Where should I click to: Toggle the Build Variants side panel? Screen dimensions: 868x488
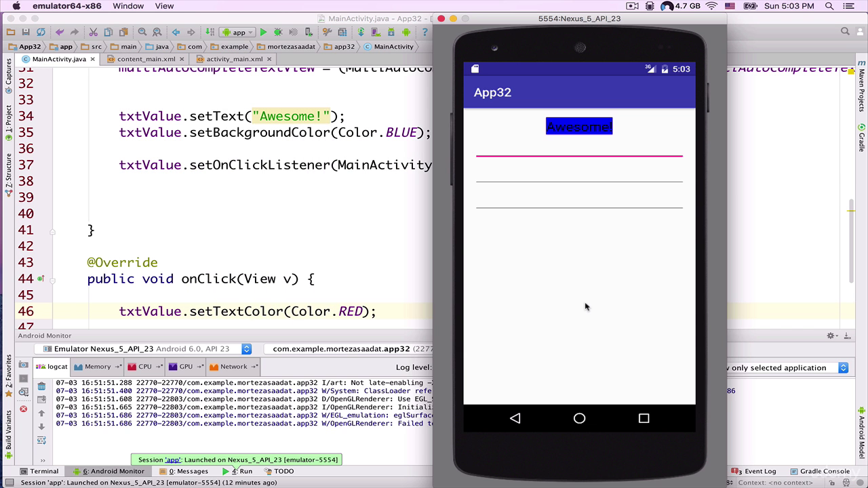coord(8,432)
